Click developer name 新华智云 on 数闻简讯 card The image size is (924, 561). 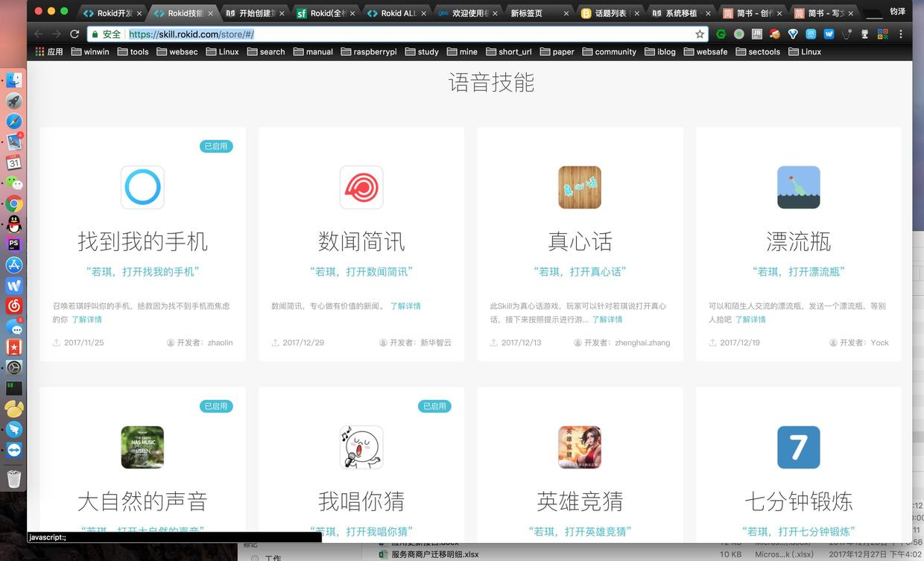pos(436,343)
